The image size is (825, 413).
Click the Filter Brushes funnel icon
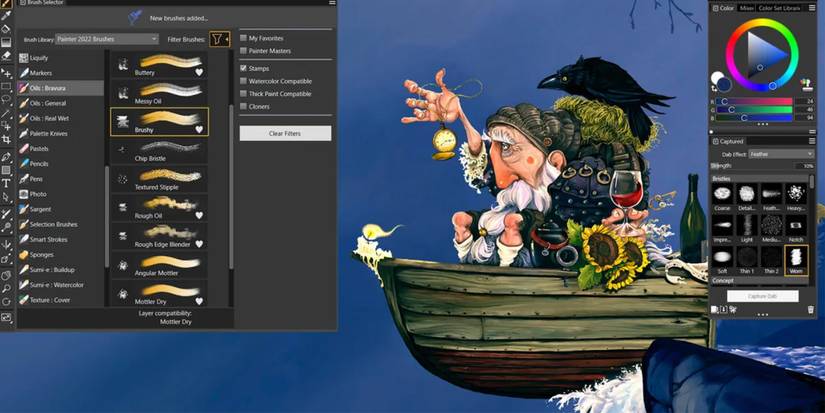click(219, 39)
